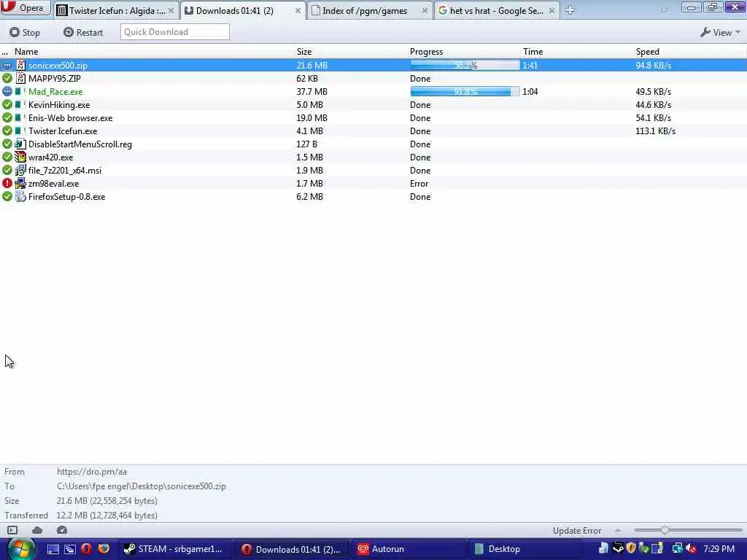Switch to the STEAM taskbar window
747x560 pixels.
pos(174,549)
